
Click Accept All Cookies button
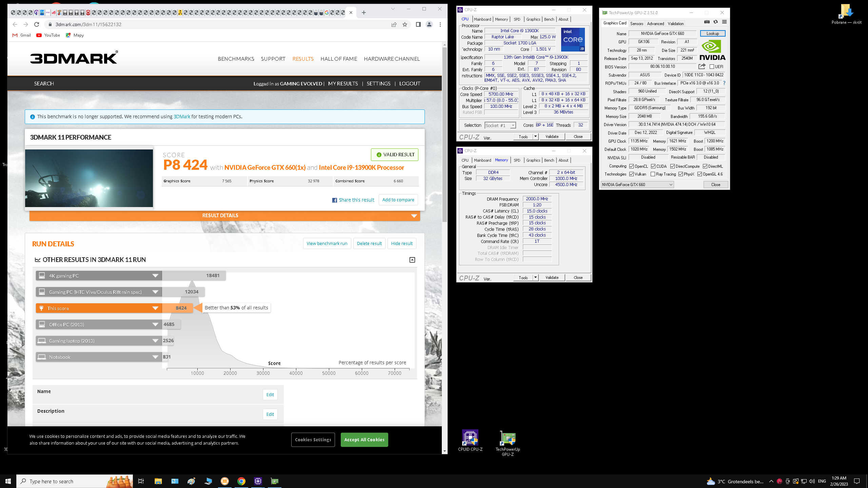tap(364, 440)
